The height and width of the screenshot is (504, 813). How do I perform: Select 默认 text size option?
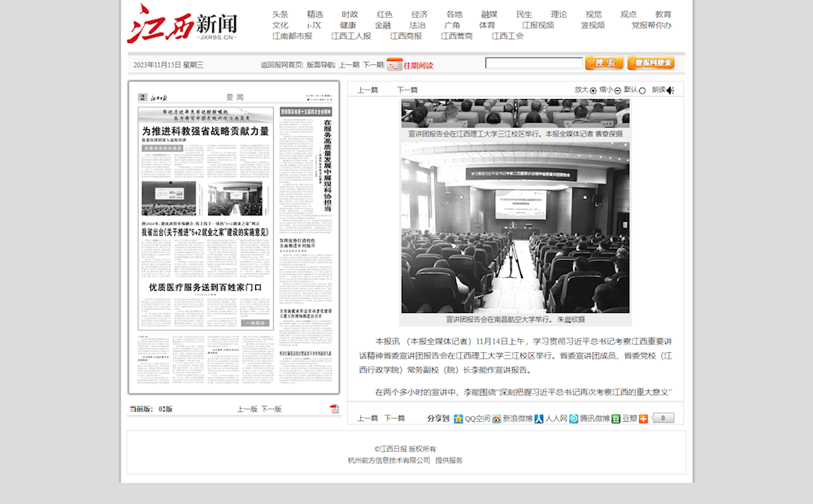(642, 90)
